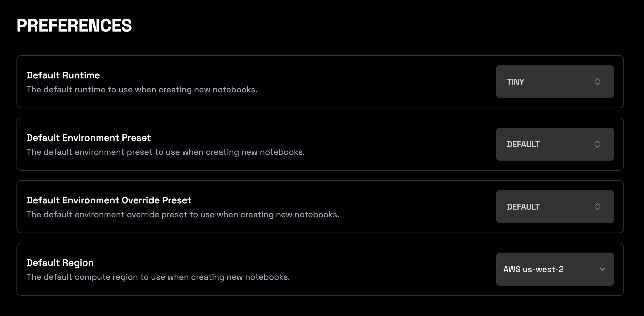Click the PREFERENCES page heading
Image resolution: width=644 pixels, height=316 pixels.
[x=74, y=25]
